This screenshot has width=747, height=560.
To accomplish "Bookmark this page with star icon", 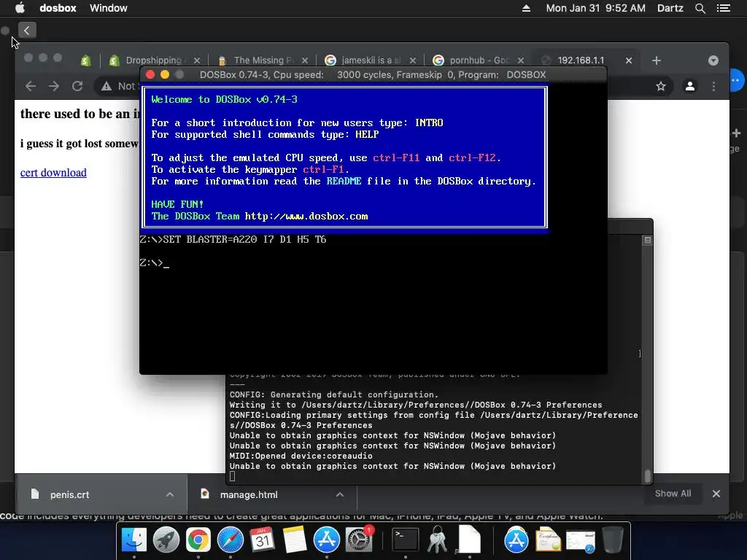I will [x=661, y=86].
